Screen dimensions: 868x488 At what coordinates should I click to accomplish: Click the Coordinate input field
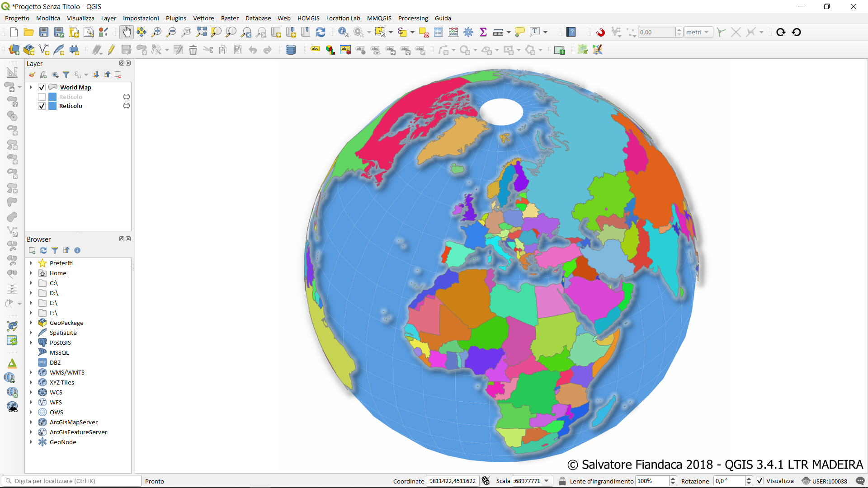click(452, 481)
